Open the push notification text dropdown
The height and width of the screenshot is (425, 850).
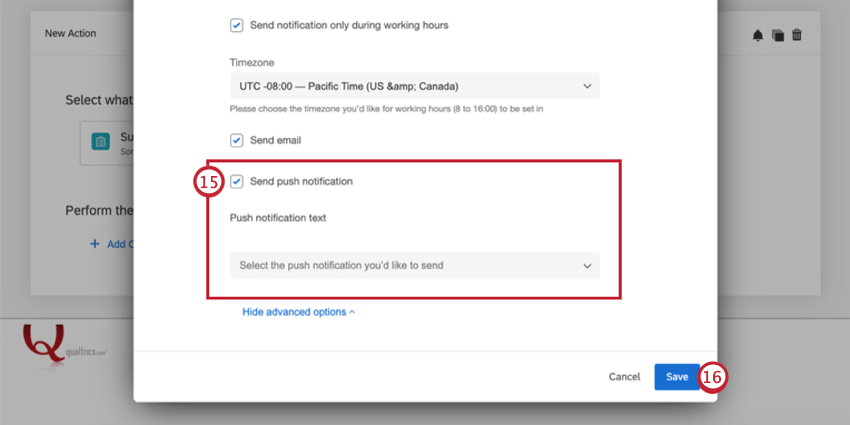[415, 266]
